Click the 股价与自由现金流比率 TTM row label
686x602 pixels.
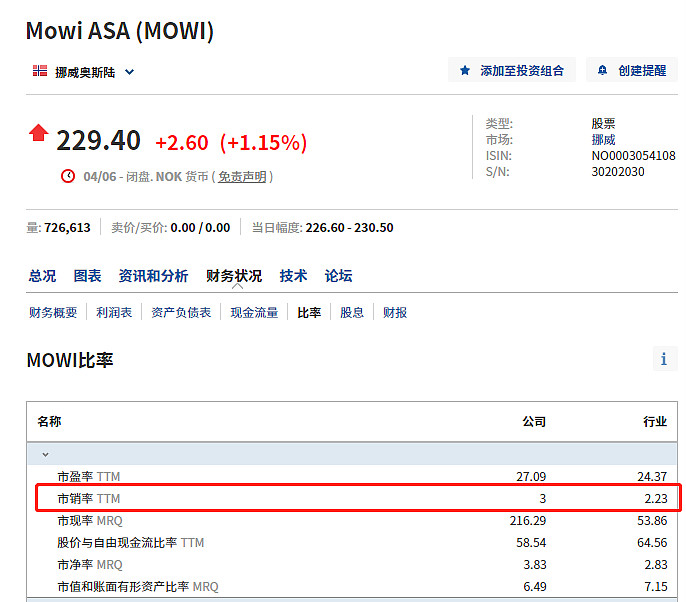click(x=131, y=542)
